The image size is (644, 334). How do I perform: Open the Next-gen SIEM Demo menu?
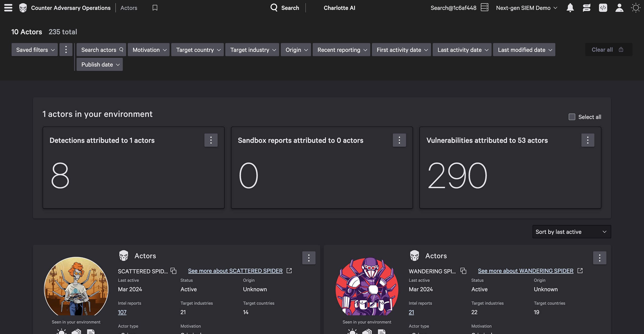[526, 8]
